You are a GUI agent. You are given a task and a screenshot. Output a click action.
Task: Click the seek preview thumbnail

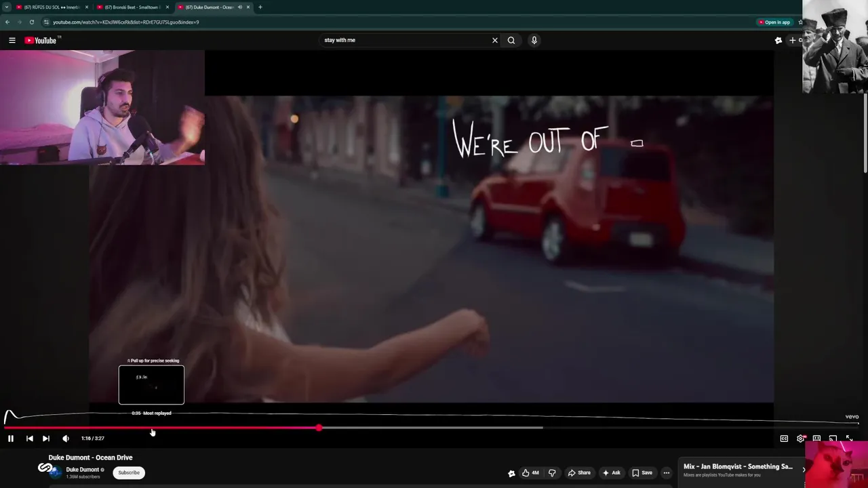click(151, 385)
